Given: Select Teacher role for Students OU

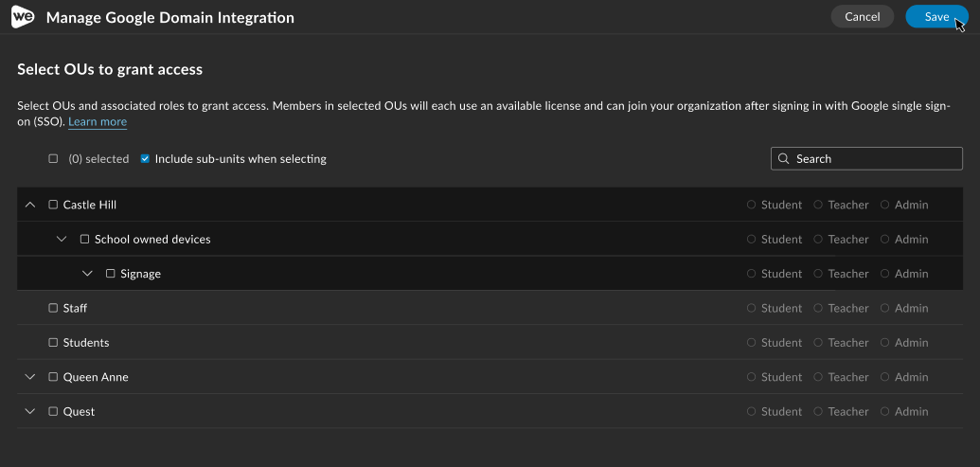Looking at the screenshot, I should (818, 342).
